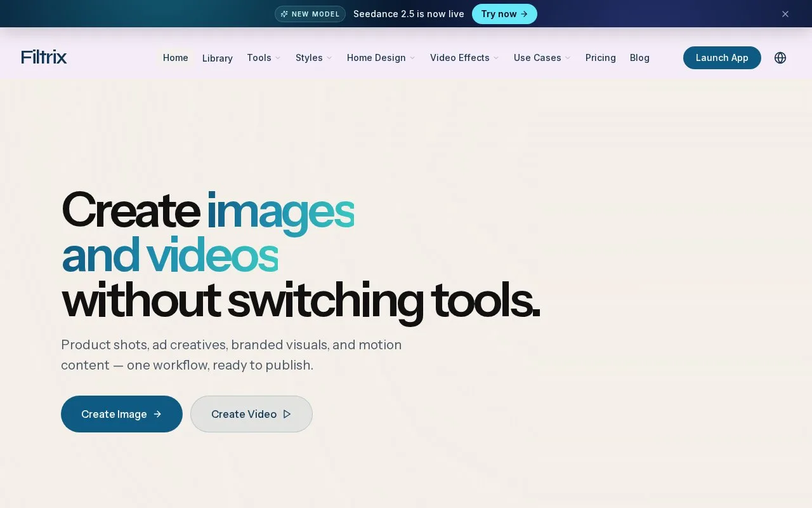Click the NEW MODEL badge
The height and width of the screenshot is (508, 812).
click(310, 14)
